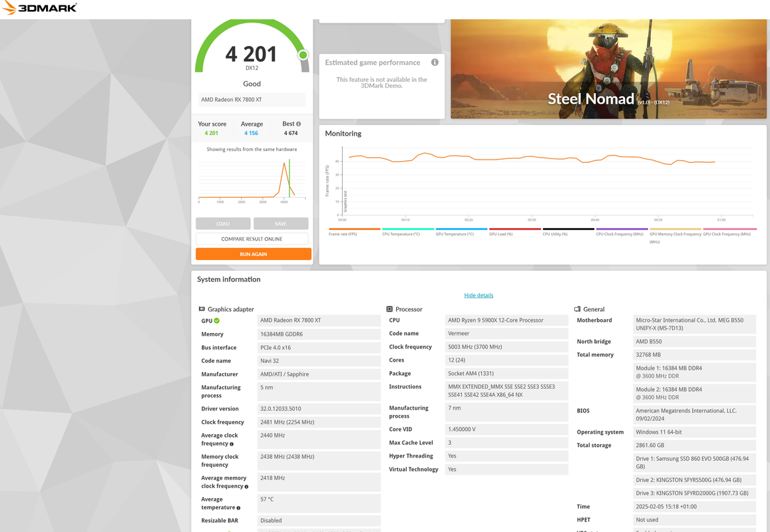
Task: Click info icon beside Average memory clock frequency
Action: pyautogui.click(x=246, y=487)
